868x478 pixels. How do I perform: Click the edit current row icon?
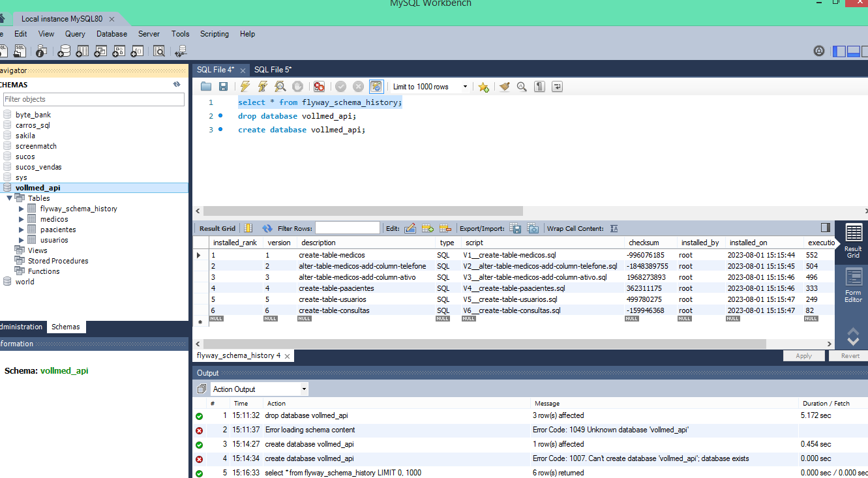410,228
